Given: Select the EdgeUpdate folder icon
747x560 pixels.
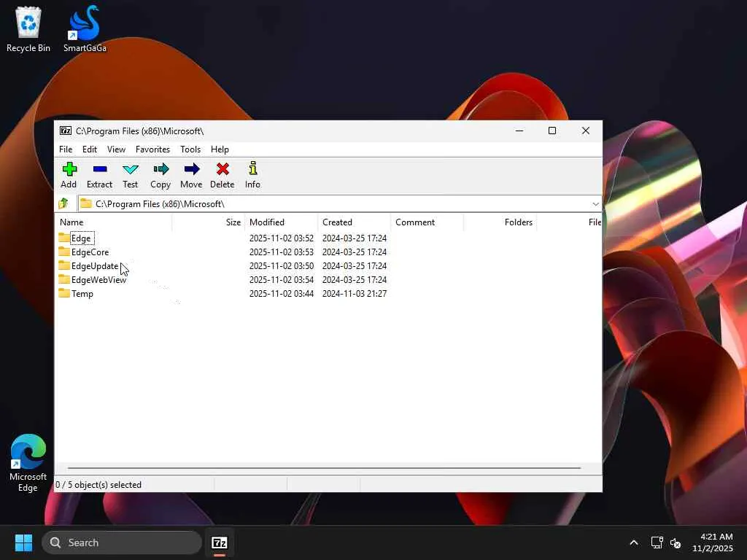Looking at the screenshot, I should point(64,265).
